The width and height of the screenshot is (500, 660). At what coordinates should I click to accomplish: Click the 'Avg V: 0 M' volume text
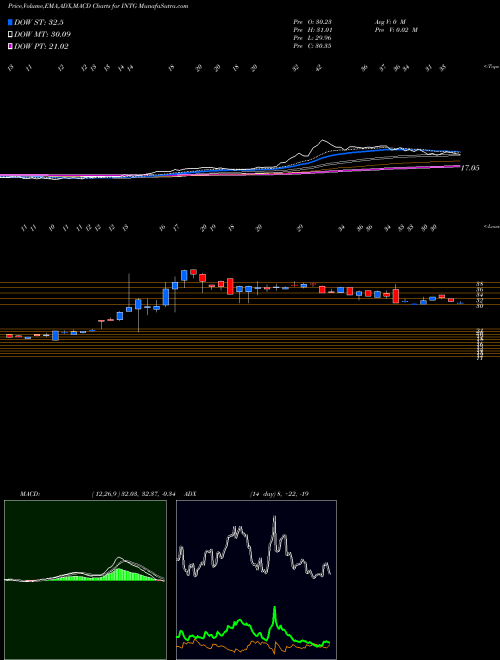point(391,21)
